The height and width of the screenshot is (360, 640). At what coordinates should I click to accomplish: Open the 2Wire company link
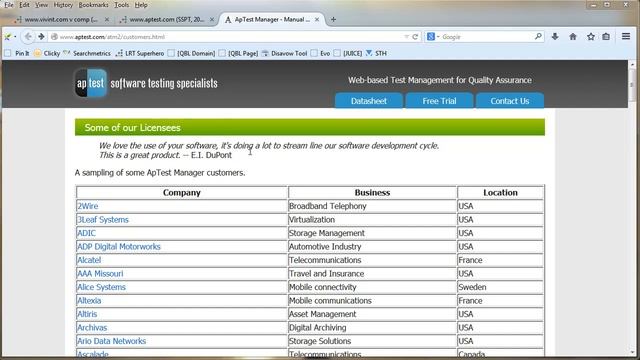pyautogui.click(x=88, y=206)
